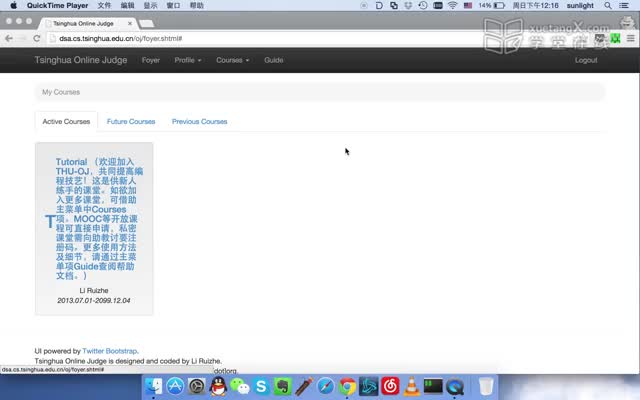Expand the Courses dropdown menu

[232, 60]
